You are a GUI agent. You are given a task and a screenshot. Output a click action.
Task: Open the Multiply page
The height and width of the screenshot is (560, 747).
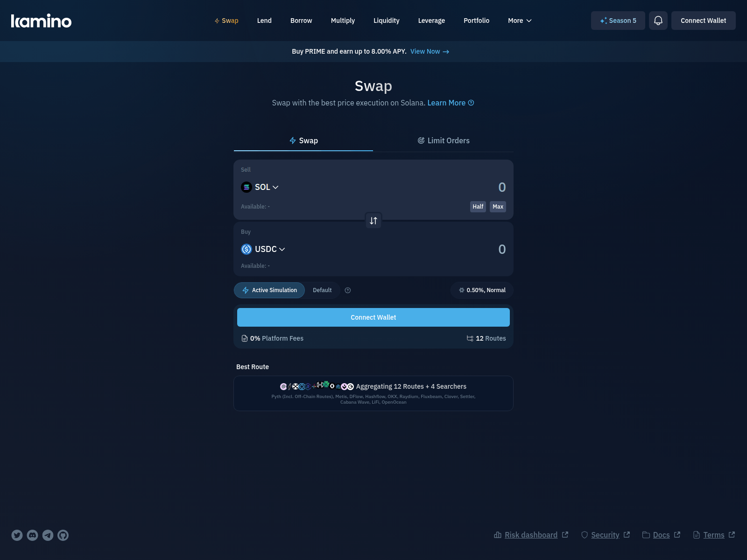[343, 21]
